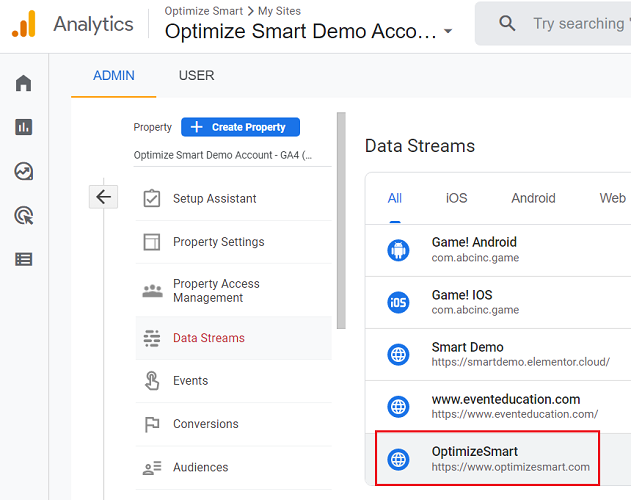Screen dimensions: 631x500
Task: Click globe icon of www.eventeducation.com stream
Action: [x=398, y=407]
